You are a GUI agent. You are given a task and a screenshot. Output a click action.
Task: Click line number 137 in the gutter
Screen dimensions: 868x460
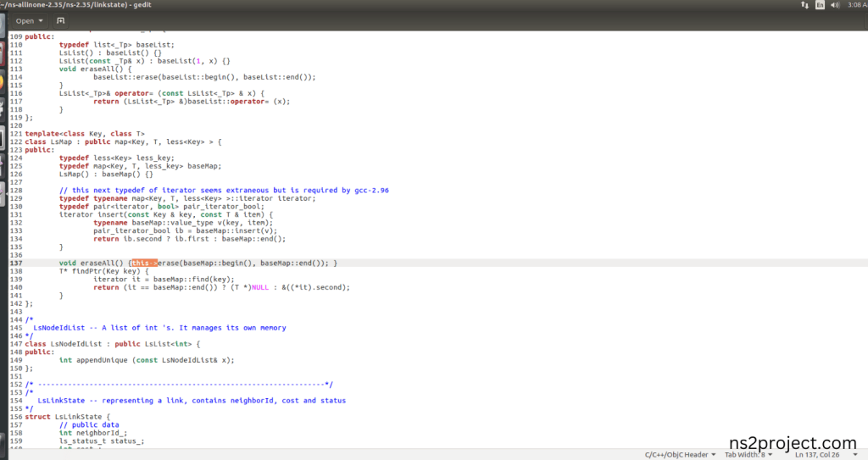[15, 263]
